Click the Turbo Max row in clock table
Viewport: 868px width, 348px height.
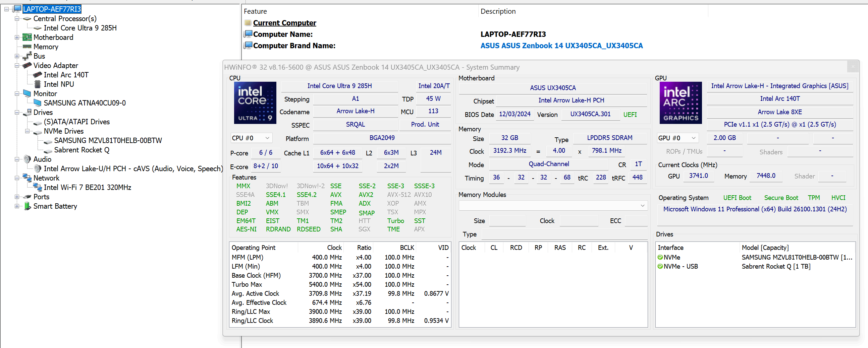pyautogui.click(x=340, y=284)
